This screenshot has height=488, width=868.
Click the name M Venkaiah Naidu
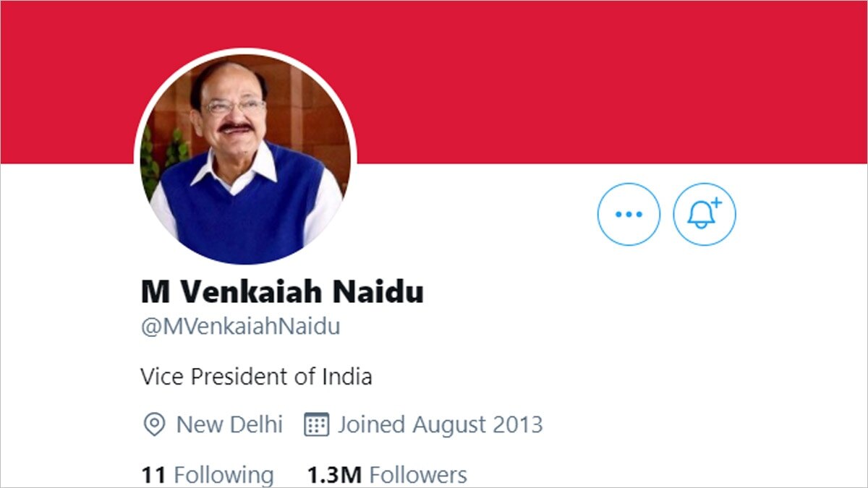coord(282,292)
